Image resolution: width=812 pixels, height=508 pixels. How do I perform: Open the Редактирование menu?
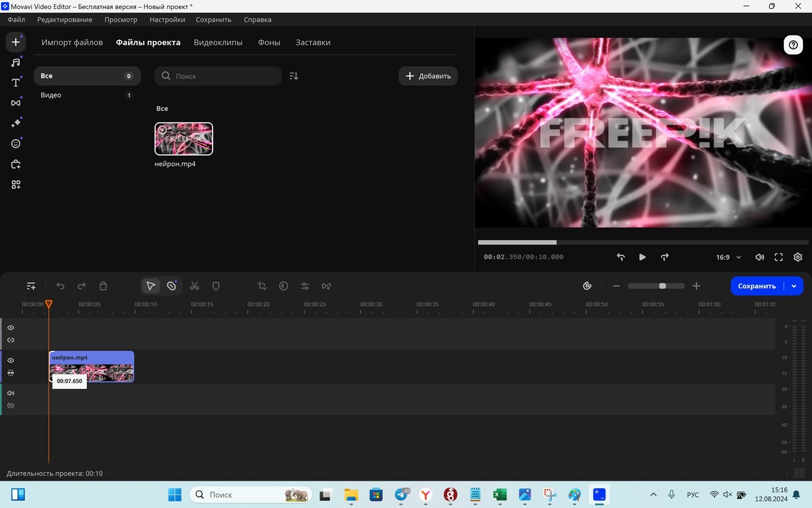pyautogui.click(x=65, y=20)
